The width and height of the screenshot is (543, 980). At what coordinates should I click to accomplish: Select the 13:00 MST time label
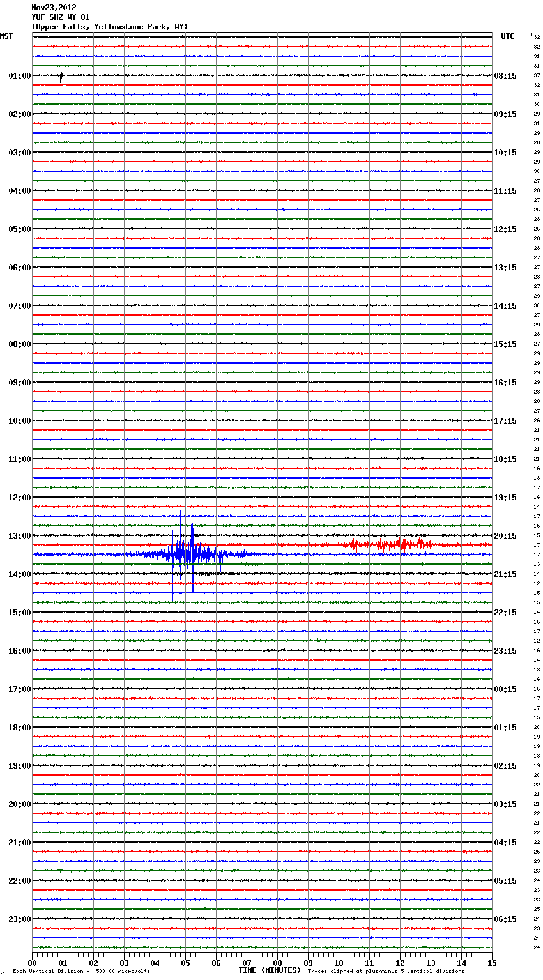[x=19, y=536]
